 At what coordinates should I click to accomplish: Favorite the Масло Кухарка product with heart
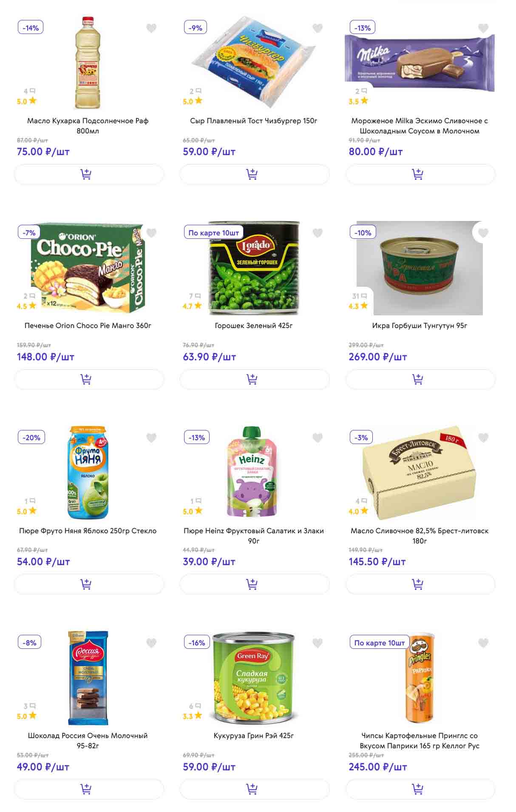point(151,28)
